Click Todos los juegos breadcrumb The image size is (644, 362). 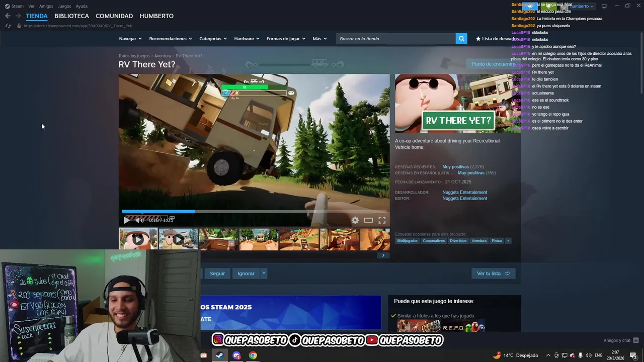click(134, 56)
